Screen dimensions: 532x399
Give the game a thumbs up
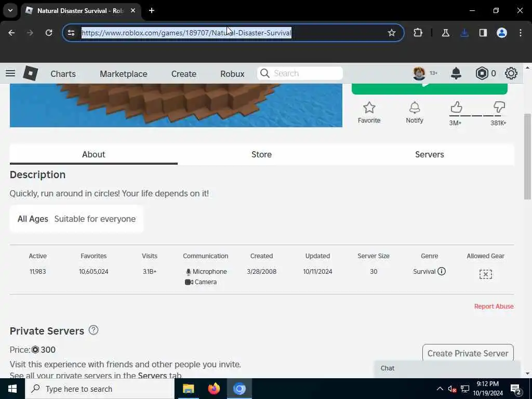coord(456,107)
